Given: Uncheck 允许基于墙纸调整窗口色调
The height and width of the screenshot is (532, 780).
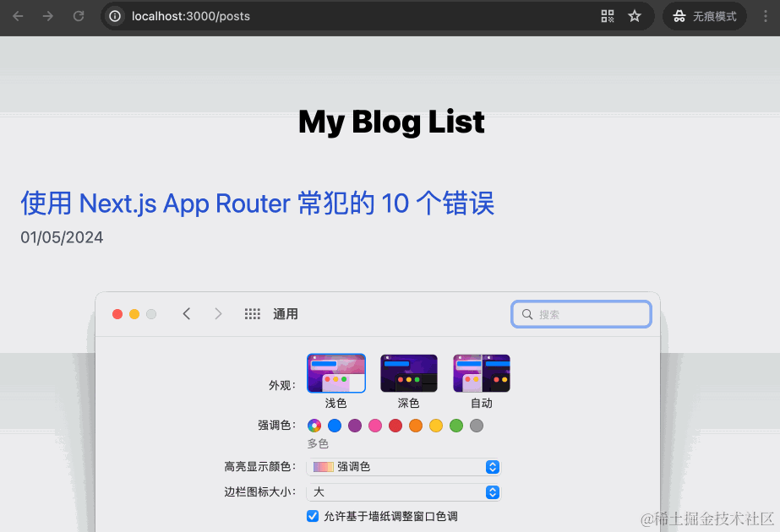Looking at the screenshot, I should pos(313,515).
